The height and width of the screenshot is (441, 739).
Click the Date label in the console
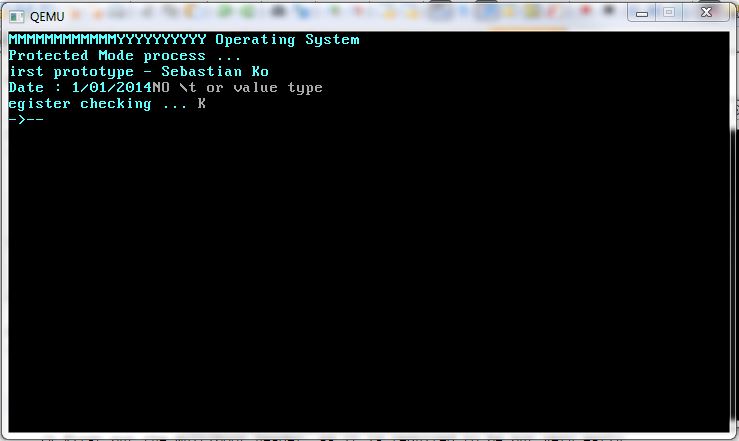[26, 88]
